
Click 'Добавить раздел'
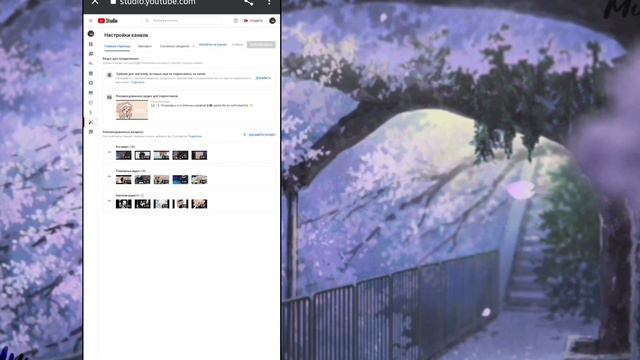259,134
